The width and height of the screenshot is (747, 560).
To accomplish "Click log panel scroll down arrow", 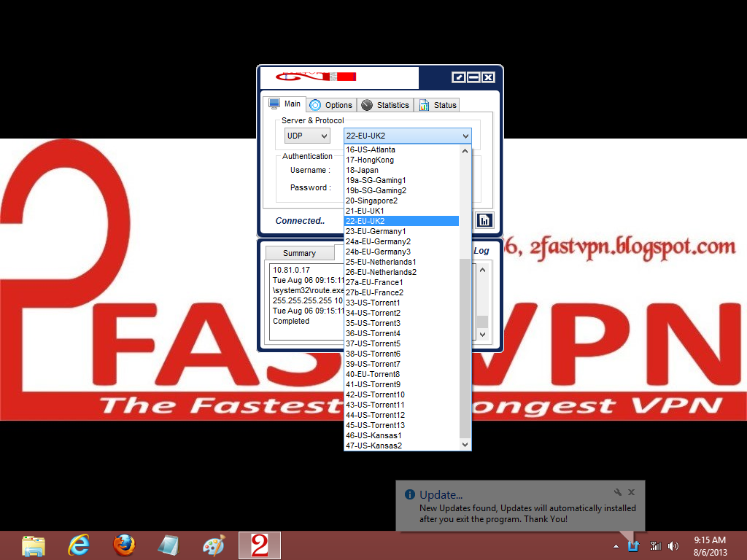I will [x=483, y=334].
